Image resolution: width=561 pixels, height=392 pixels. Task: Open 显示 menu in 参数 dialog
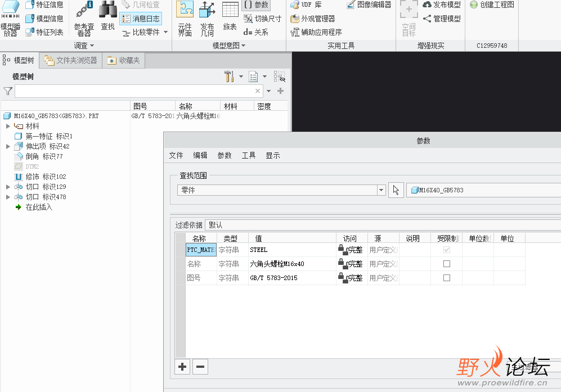pyautogui.click(x=273, y=155)
